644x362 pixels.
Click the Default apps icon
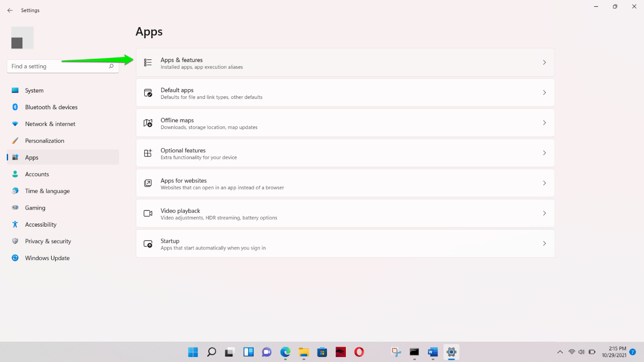pos(148,93)
